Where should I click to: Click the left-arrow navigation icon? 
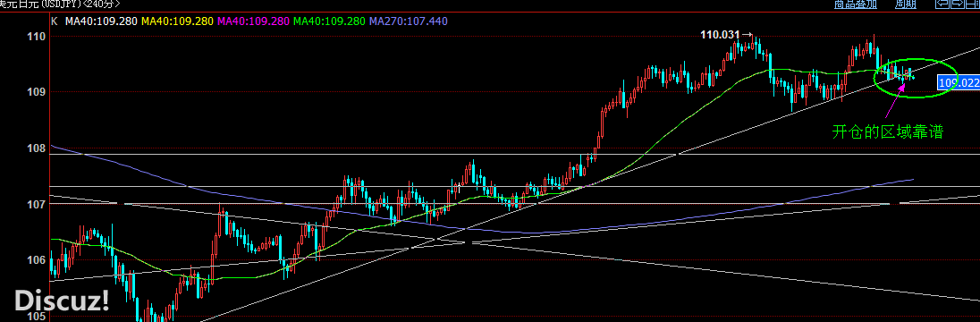point(942,4)
